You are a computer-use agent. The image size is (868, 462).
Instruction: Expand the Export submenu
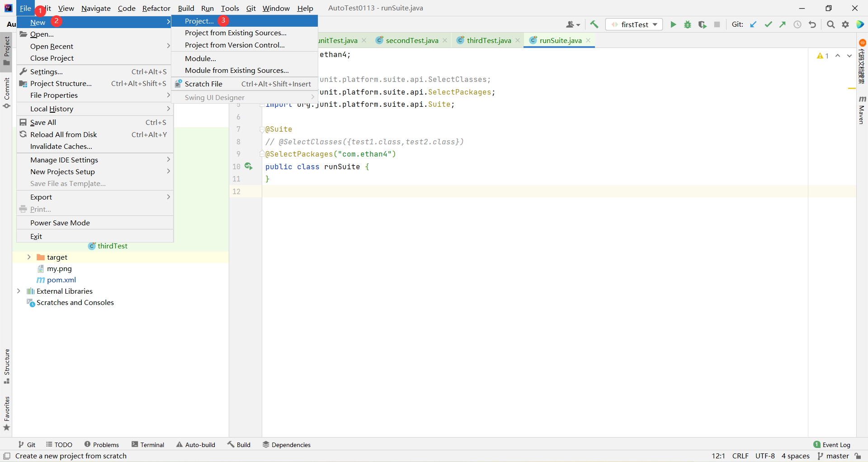(x=95, y=197)
